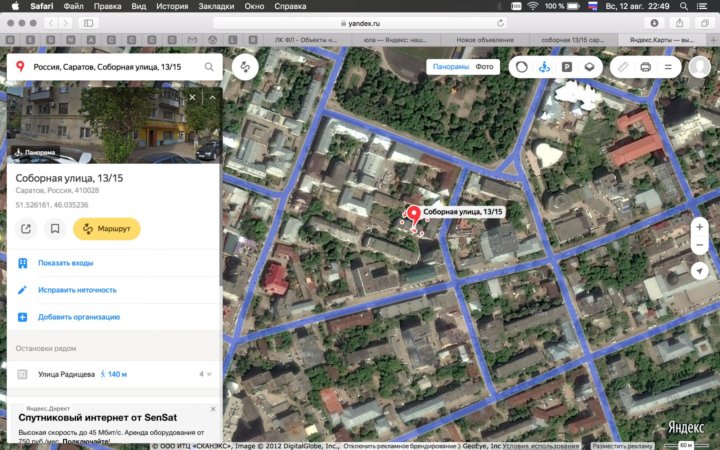Viewport: 720px width, 450px height.
Task: Open a new Safari tab with plus
Action: click(714, 40)
